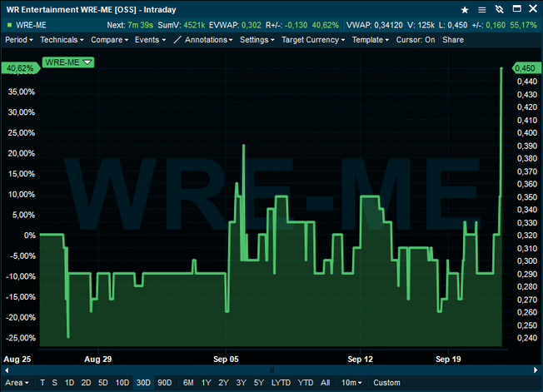The height and width of the screenshot is (392, 543).
Task: Select the 1D period
Action: tap(69, 383)
